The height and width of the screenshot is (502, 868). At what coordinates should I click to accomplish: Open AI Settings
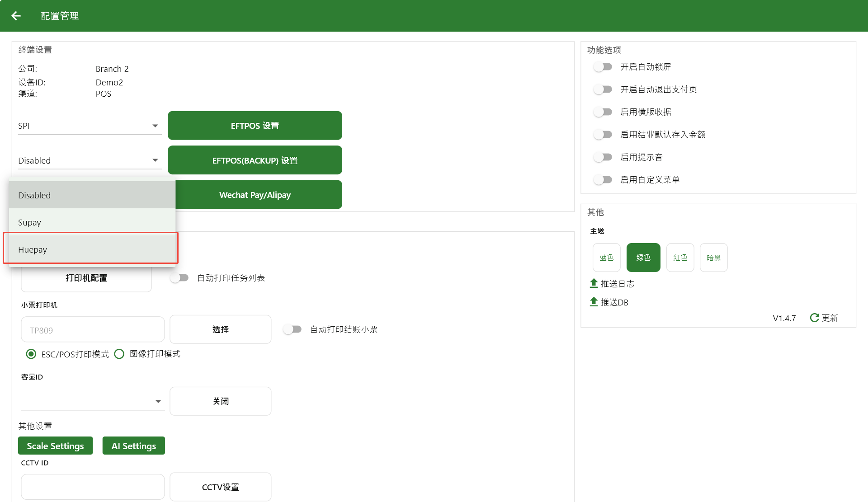click(x=133, y=446)
